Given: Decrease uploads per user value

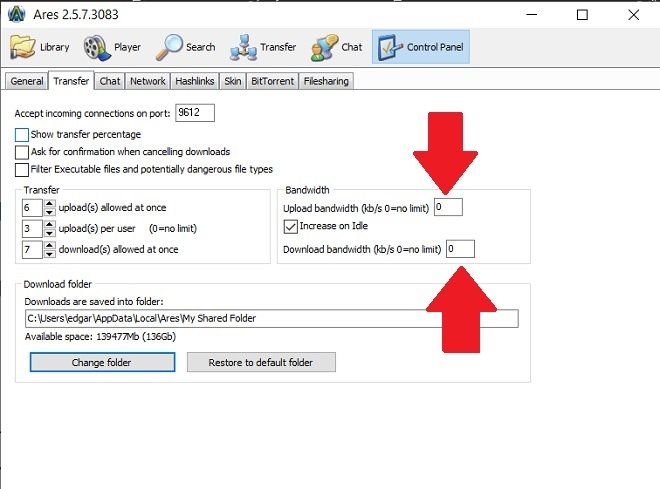Looking at the screenshot, I should [49, 233].
